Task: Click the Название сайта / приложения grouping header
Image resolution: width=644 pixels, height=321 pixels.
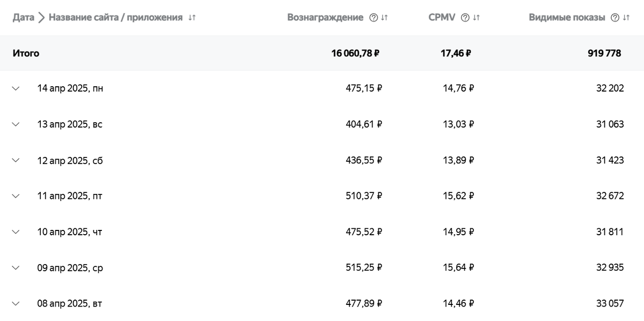Action: point(115,17)
